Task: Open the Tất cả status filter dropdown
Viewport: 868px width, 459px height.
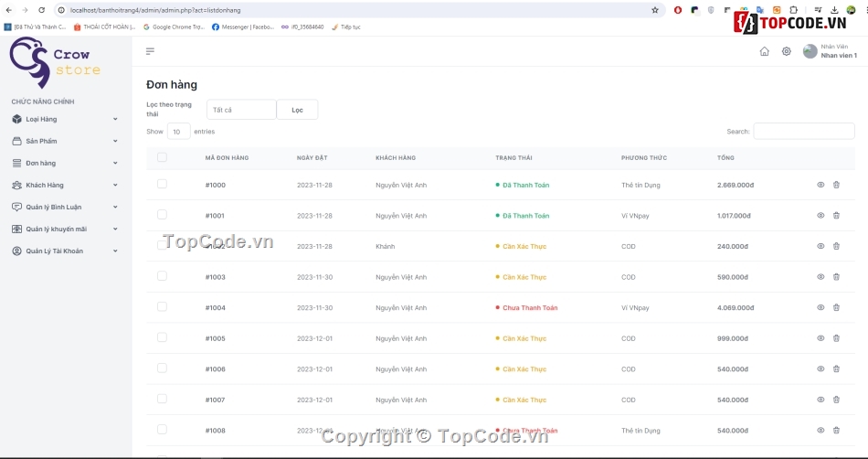Action: [x=241, y=110]
